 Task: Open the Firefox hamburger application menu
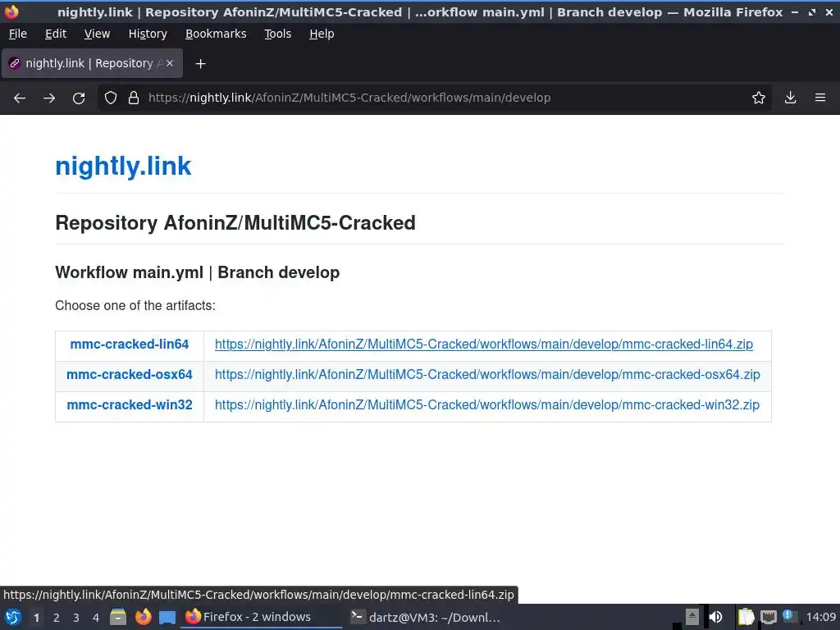pyautogui.click(x=820, y=98)
